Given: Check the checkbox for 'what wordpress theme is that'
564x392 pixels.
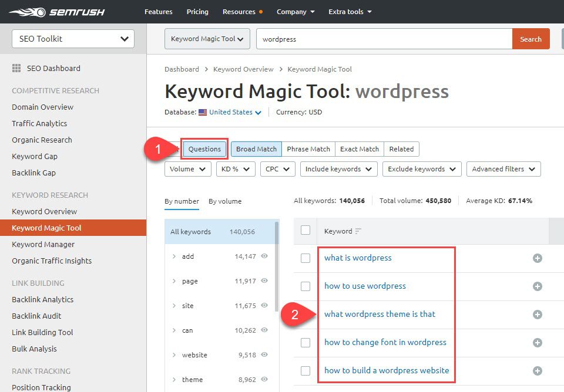Looking at the screenshot, I should [305, 315].
